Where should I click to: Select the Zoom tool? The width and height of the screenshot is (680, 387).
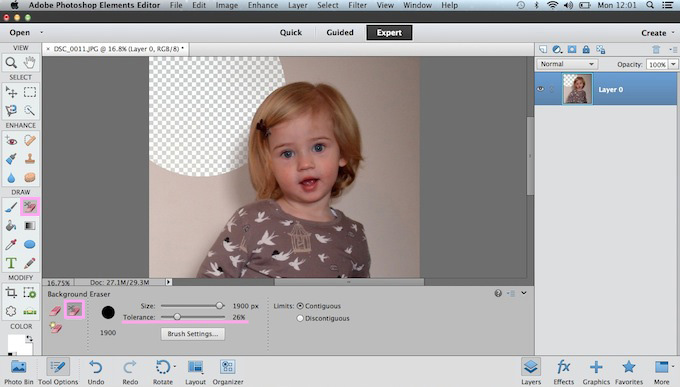pos(11,63)
